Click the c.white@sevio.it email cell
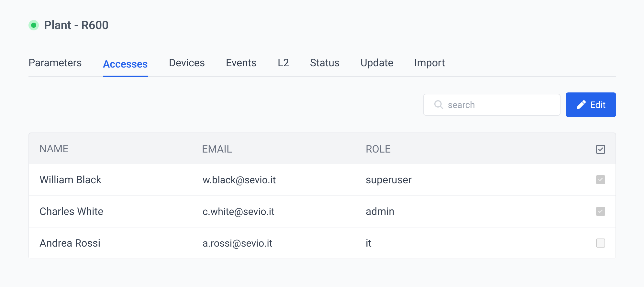The image size is (644, 287). pos(238,211)
